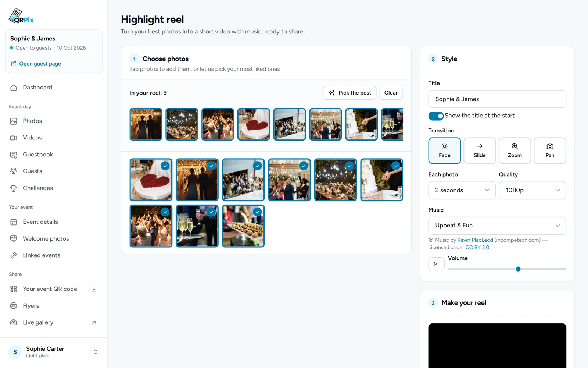Open the Dashboard page
Image resolution: width=588 pixels, height=368 pixels.
tap(37, 88)
